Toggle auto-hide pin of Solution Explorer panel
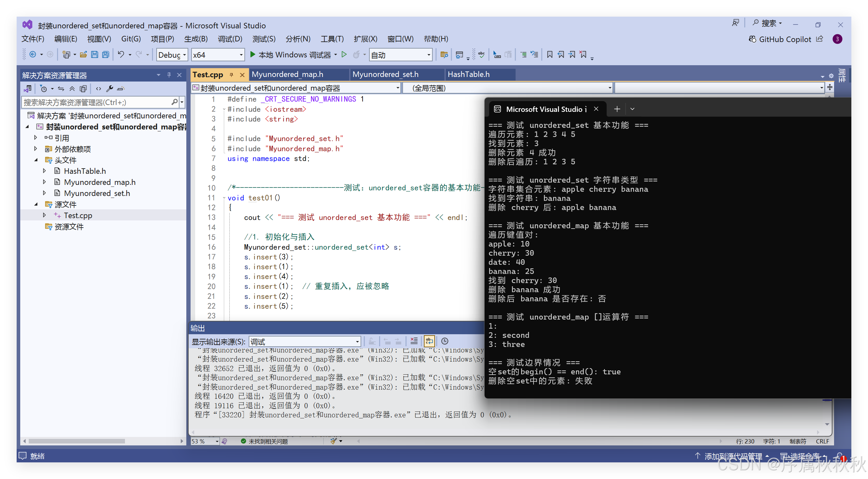Viewport: 868px width, 479px height. pyautogui.click(x=169, y=75)
